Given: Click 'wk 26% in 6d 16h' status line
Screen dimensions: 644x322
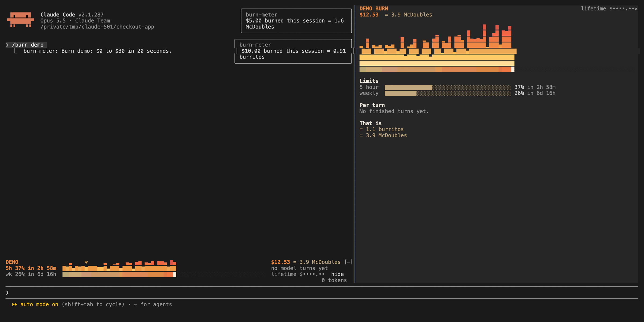Looking at the screenshot, I should click(x=31, y=274).
